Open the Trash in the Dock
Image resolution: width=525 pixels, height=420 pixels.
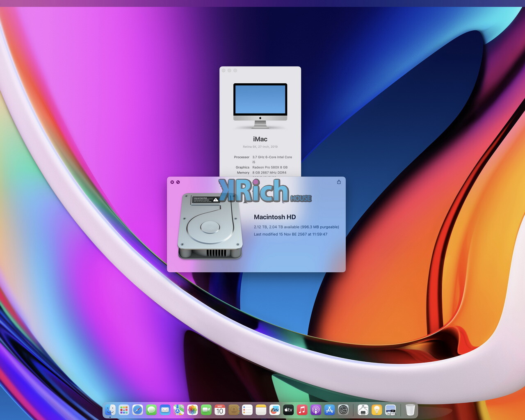coord(410,409)
